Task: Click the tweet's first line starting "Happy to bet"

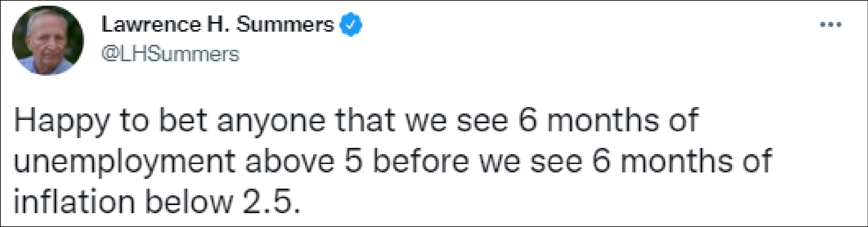Action: tap(356, 121)
